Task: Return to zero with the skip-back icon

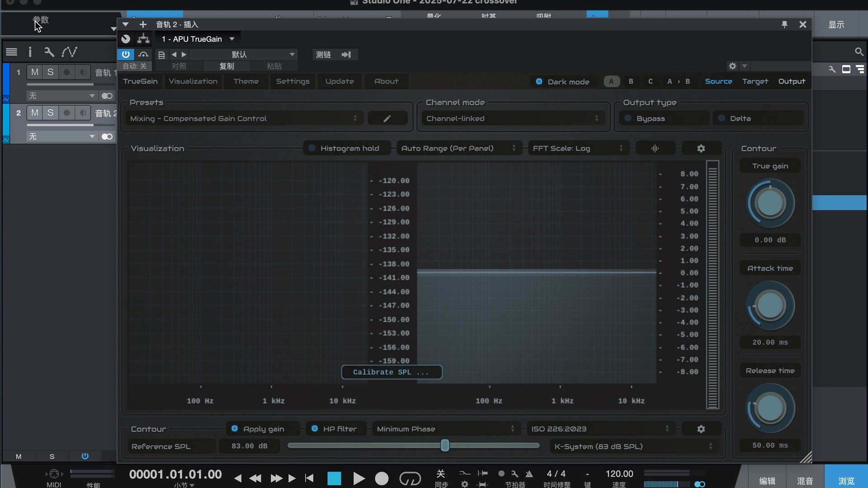Action: [x=309, y=478]
